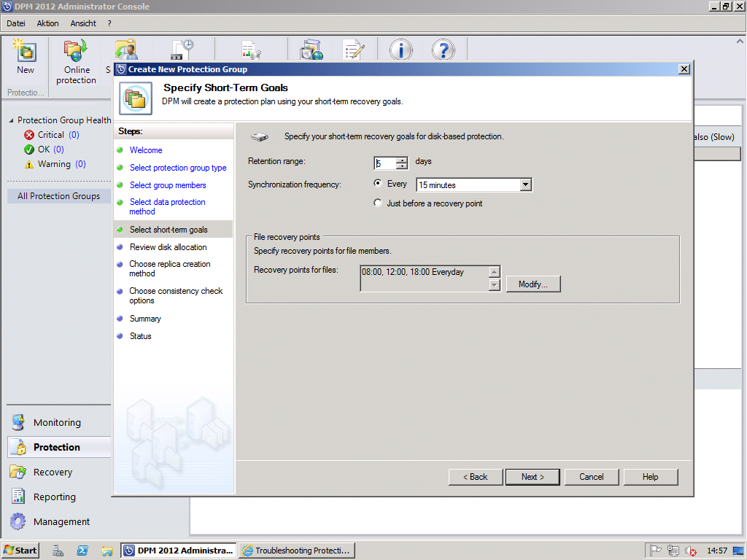Click the New protection group toolbar icon
This screenshot has height=560, width=747.
[26, 51]
